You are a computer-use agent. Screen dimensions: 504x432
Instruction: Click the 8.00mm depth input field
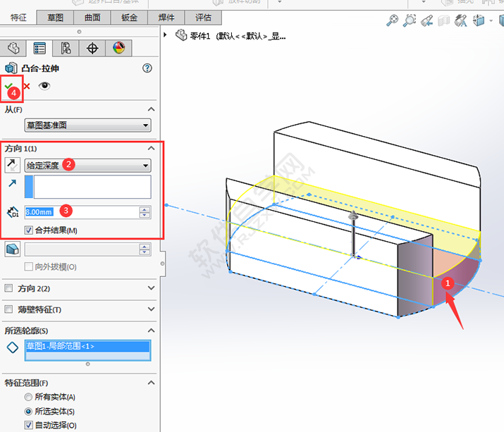pyautogui.click(x=82, y=212)
